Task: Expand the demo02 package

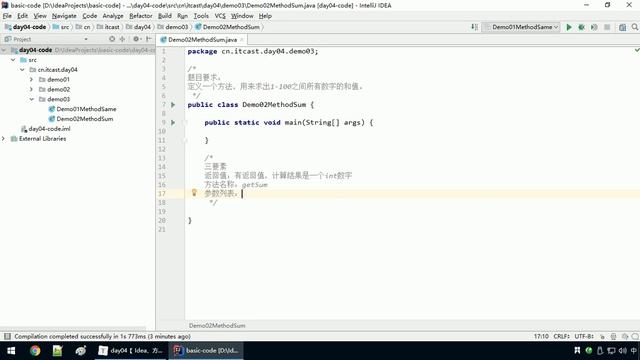Action: click(x=31, y=89)
